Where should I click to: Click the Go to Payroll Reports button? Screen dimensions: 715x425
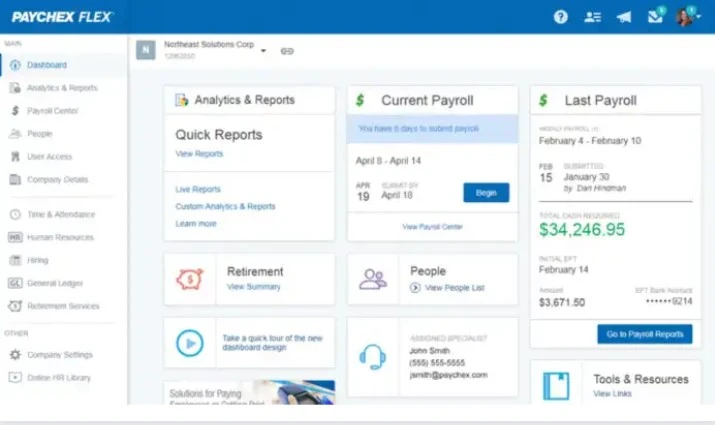point(645,334)
